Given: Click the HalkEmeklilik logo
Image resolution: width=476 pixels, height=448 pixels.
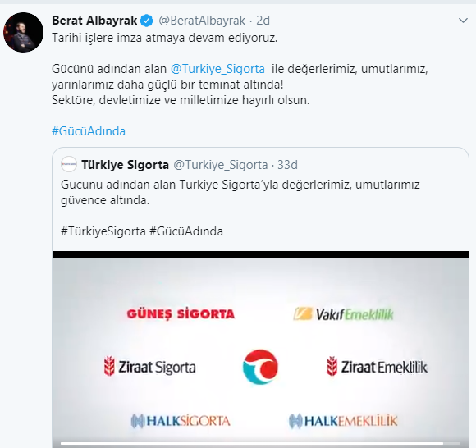Looking at the screenshot, I should coord(343,421).
